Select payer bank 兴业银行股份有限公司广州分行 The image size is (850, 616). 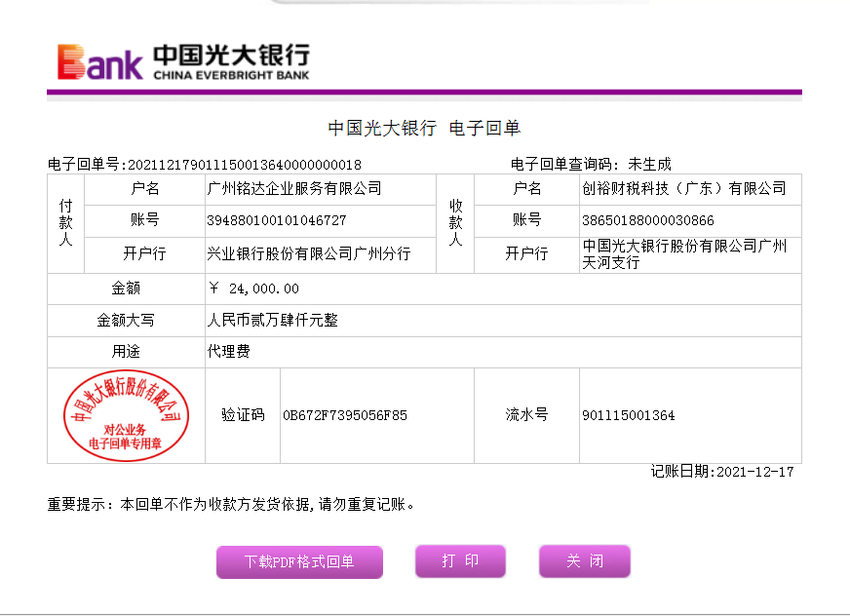[x=309, y=253]
